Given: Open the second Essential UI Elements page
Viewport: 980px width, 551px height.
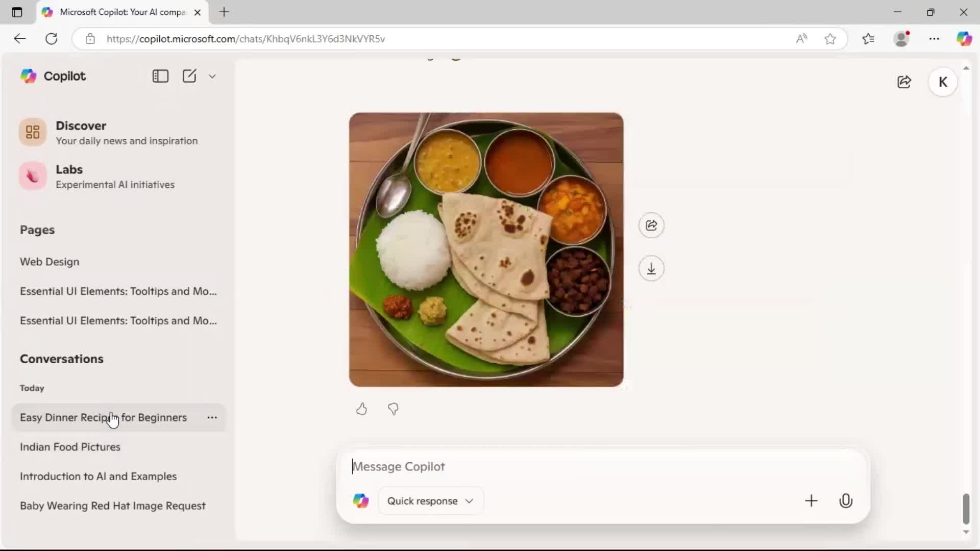Looking at the screenshot, I should [x=118, y=321].
